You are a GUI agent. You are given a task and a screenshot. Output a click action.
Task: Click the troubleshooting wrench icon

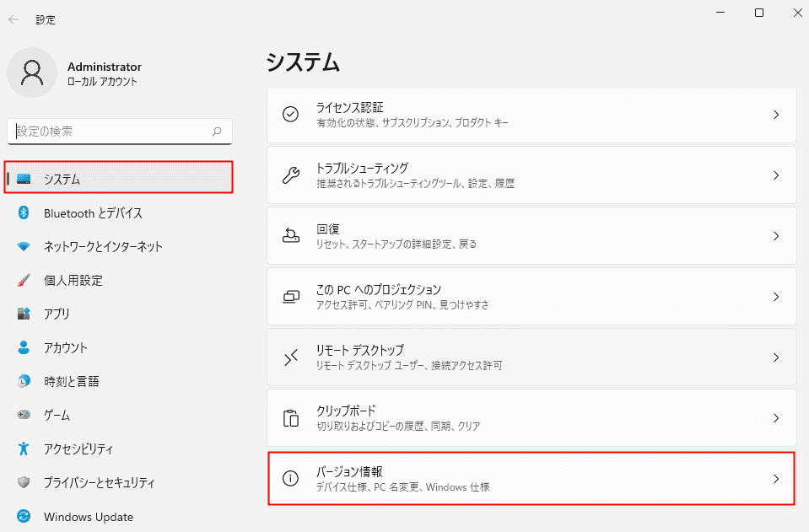290,175
